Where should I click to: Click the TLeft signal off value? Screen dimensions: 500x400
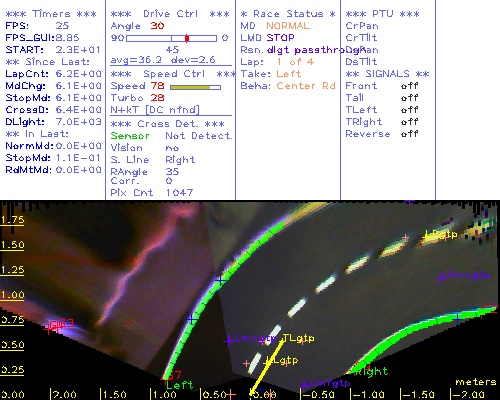[x=409, y=110]
